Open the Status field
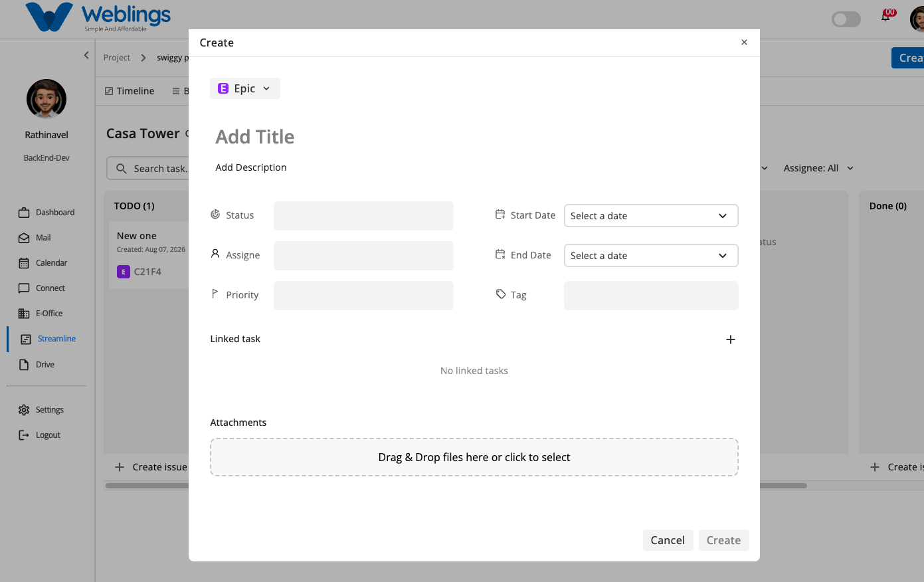The image size is (924, 582). coord(363,216)
